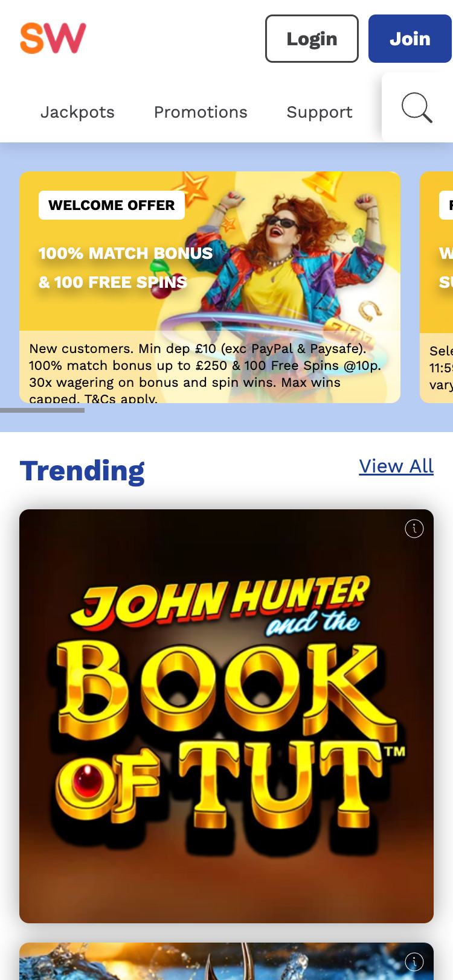Click the carousel scroll progress indicator
The image size is (453, 980).
[42, 410]
